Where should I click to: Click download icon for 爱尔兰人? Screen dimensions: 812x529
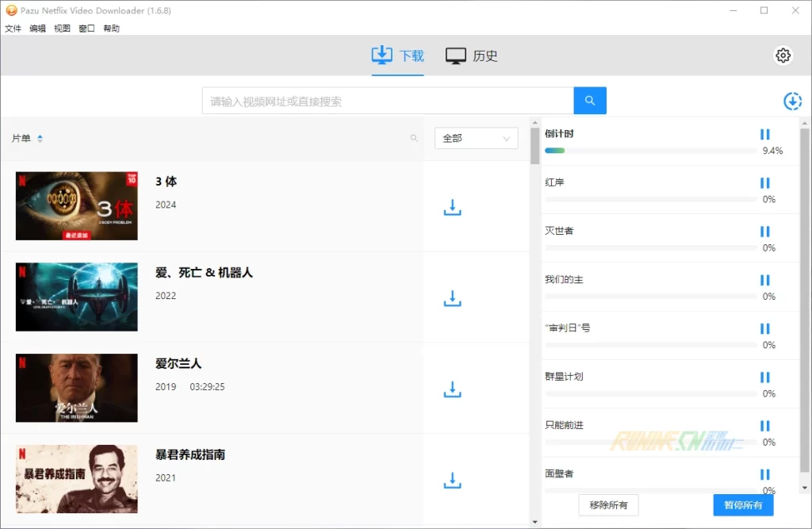click(x=452, y=389)
